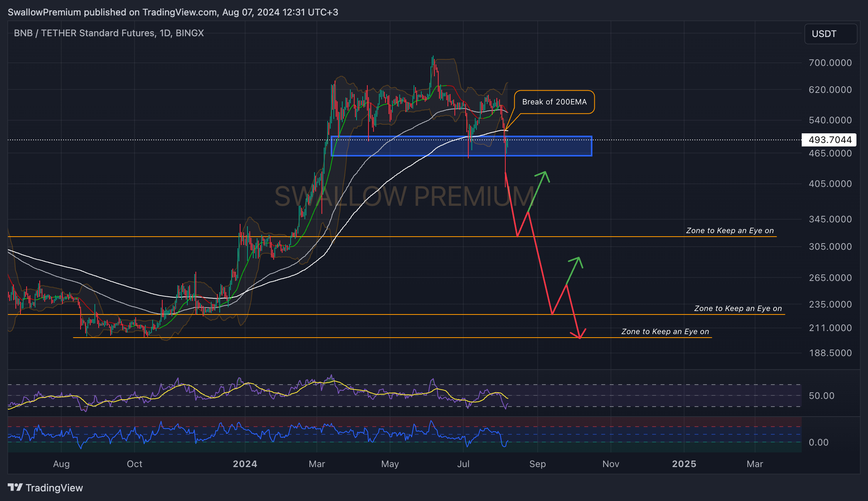Click the 265.0000 price axis label

(830, 277)
